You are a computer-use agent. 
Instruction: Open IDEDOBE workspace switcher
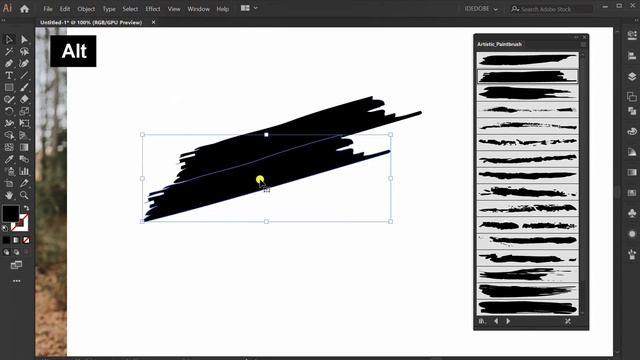tap(481, 9)
